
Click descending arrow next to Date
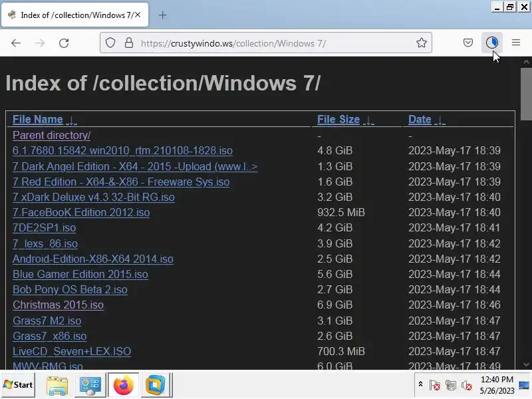(440, 120)
